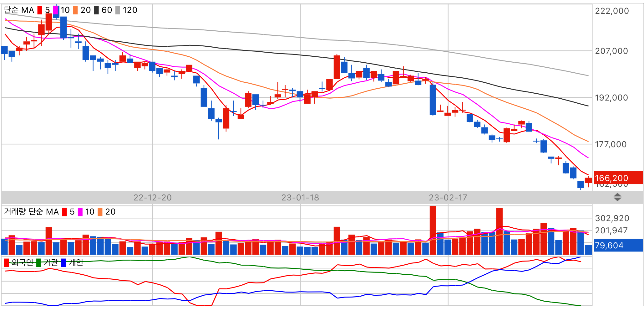Click the current price tag 166,200
This screenshot has height=311, width=644.
tap(618, 178)
